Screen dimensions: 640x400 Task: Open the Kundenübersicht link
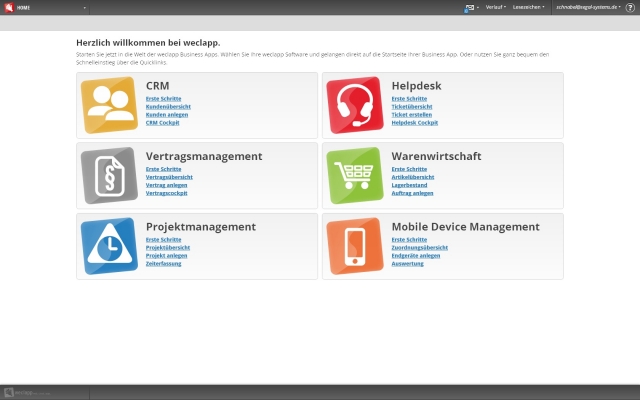(x=168, y=107)
